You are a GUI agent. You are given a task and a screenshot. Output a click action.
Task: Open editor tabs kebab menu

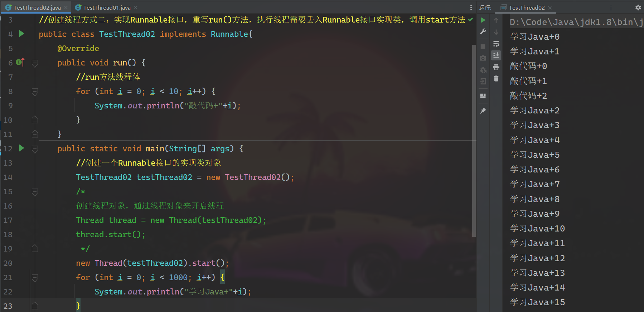click(471, 8)
